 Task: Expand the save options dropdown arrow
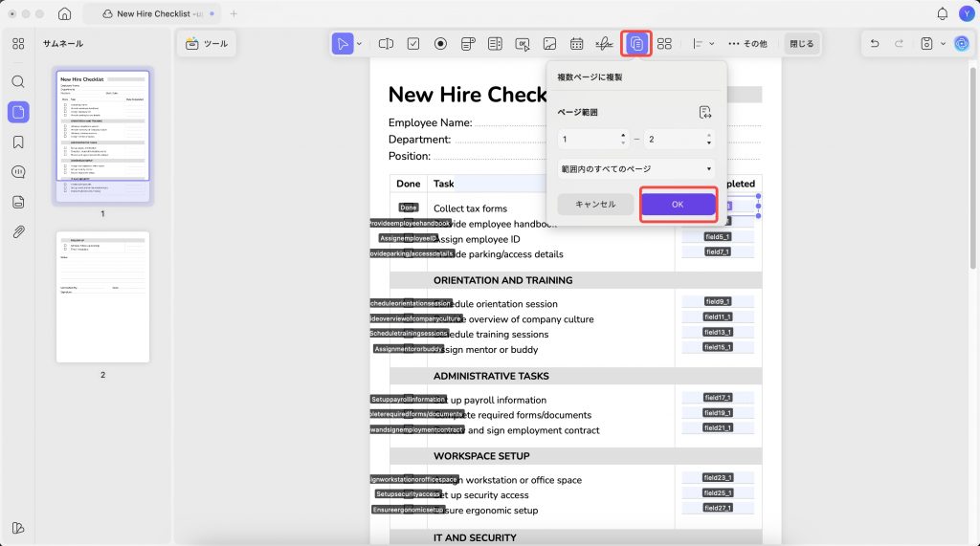coord(943,44)
